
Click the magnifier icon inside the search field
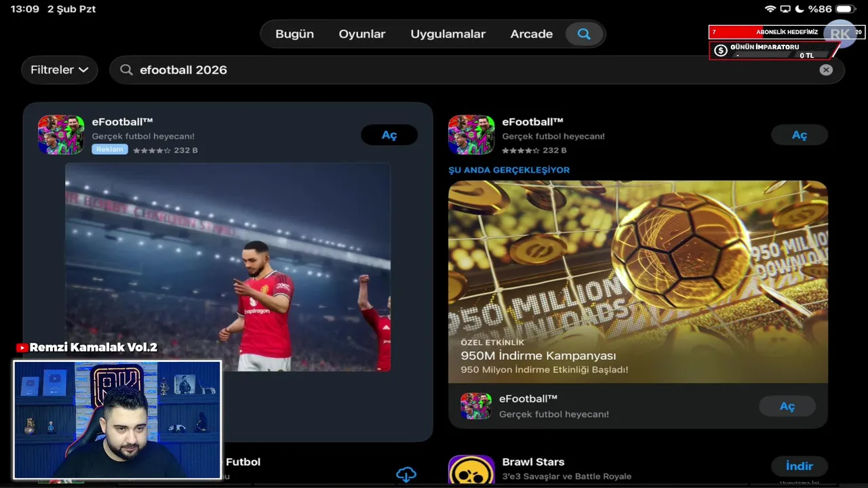point(126,70)
